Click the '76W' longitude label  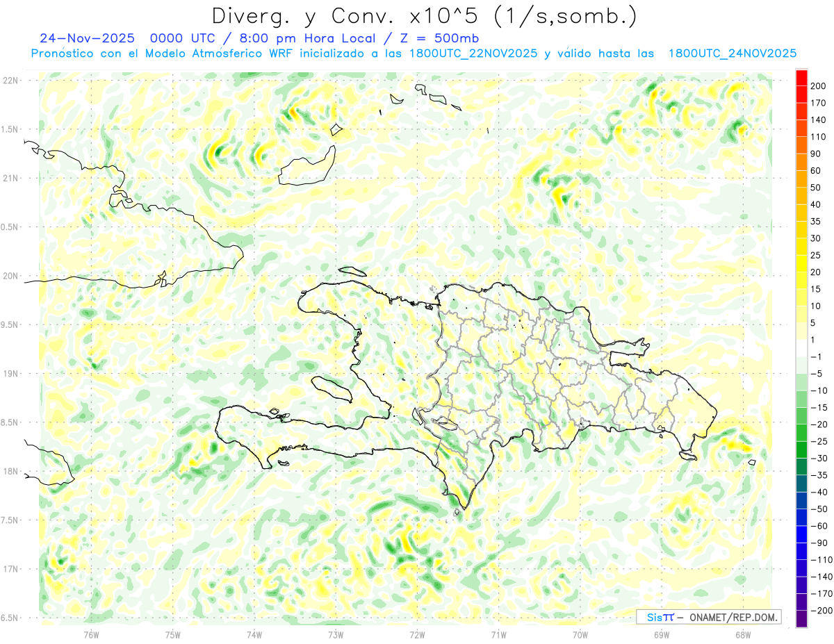91,634
